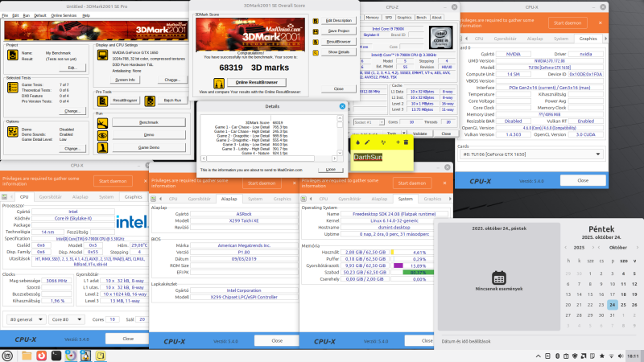Click the Demo eye icon in 3DMark
The height and width of the screenshot is (362, 644).
102,135
